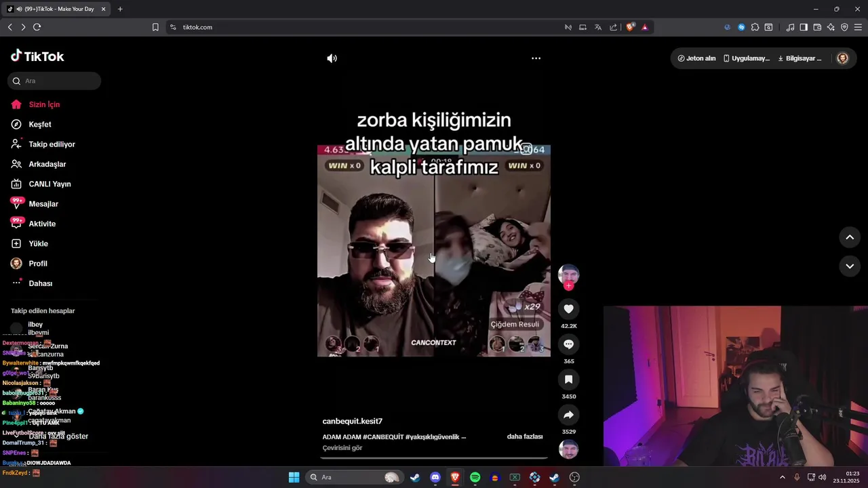Click the TikTok logo
Image resolution: width=868 pixels, height=488 pixels.
pos(37,56)
